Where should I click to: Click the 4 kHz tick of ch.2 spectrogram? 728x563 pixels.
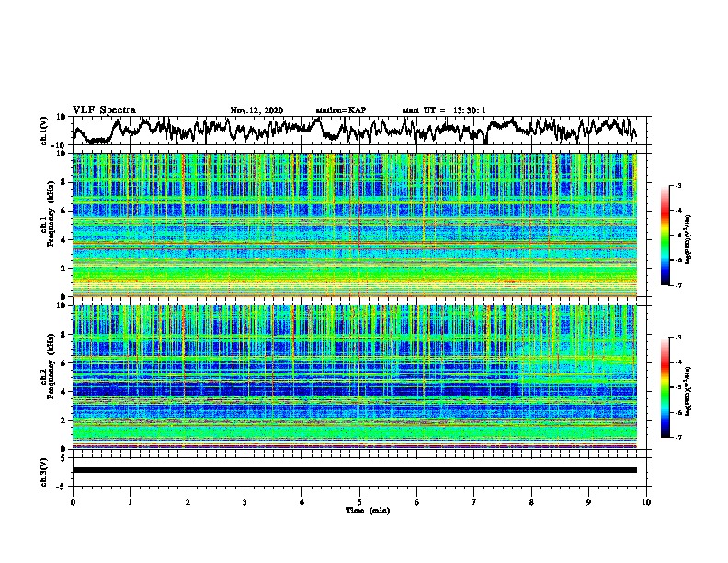pos(64,392)
